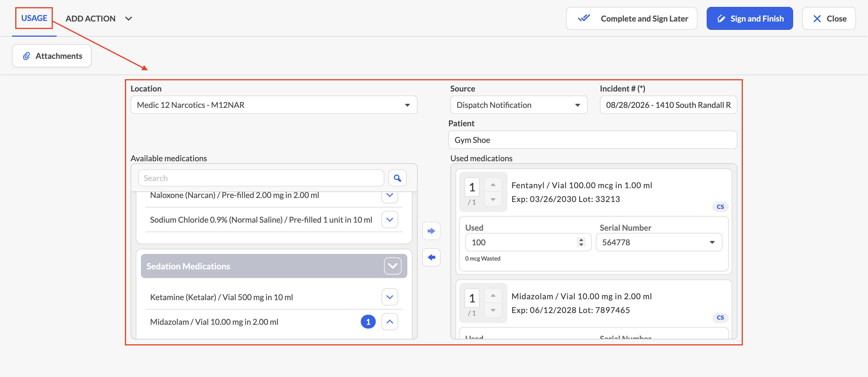
Task: Open the USAGE tab
Action: click(x=34, y=18)
